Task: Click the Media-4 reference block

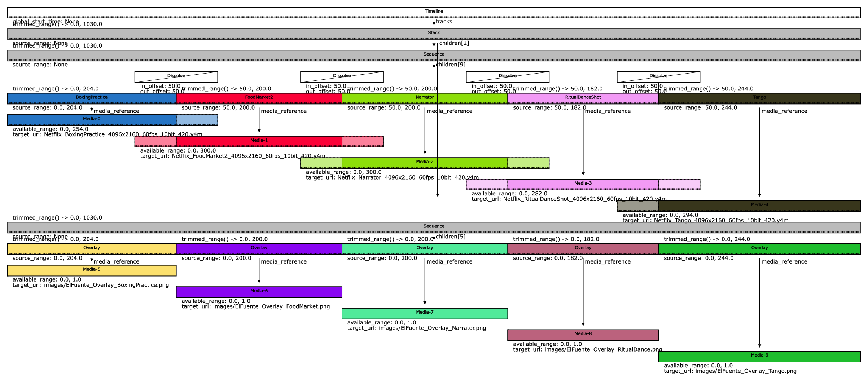Action: pyautogui.click(x=759, y=206)
